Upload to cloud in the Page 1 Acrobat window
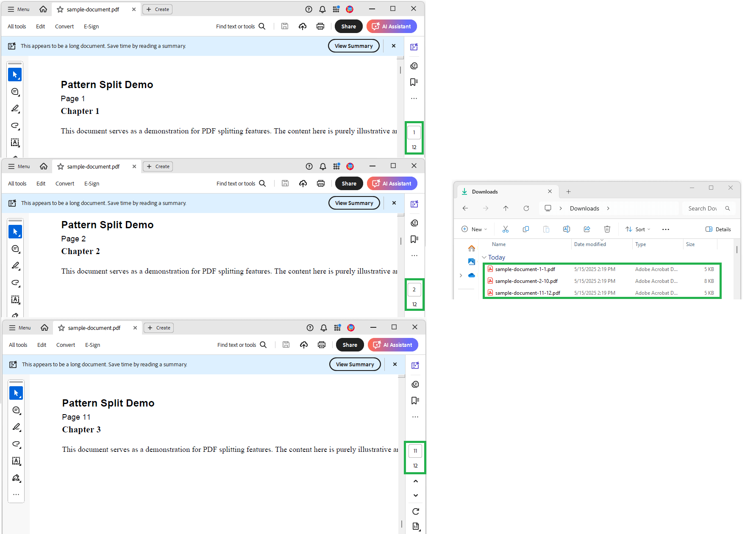 pos(303,26)
